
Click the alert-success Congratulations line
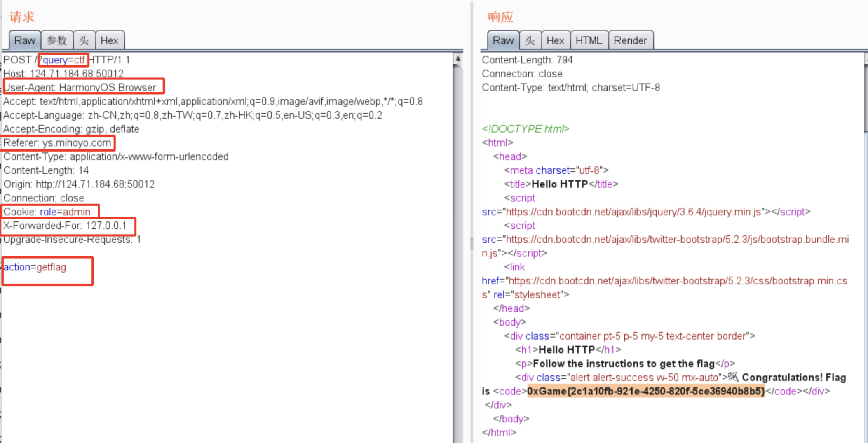(x=680, y=378)
